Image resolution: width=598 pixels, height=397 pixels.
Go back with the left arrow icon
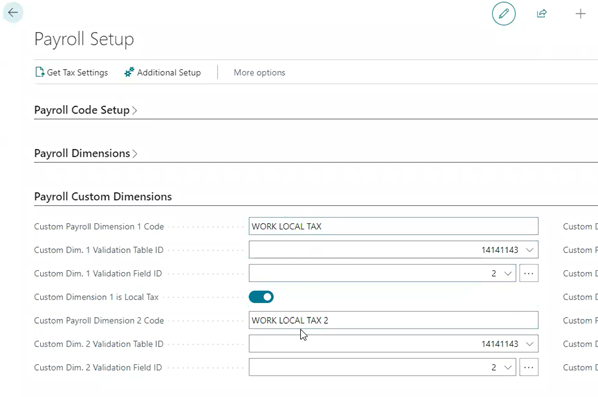[13, 13]
